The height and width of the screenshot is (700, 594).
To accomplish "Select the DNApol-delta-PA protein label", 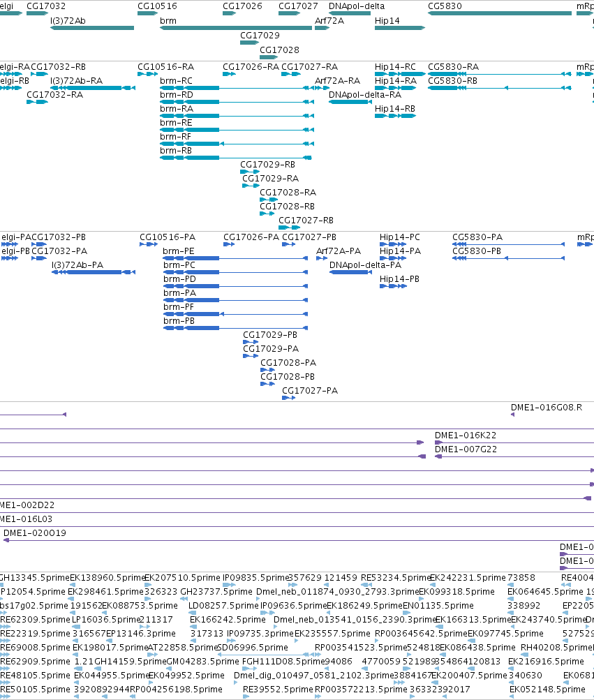I will click(365, 265).
